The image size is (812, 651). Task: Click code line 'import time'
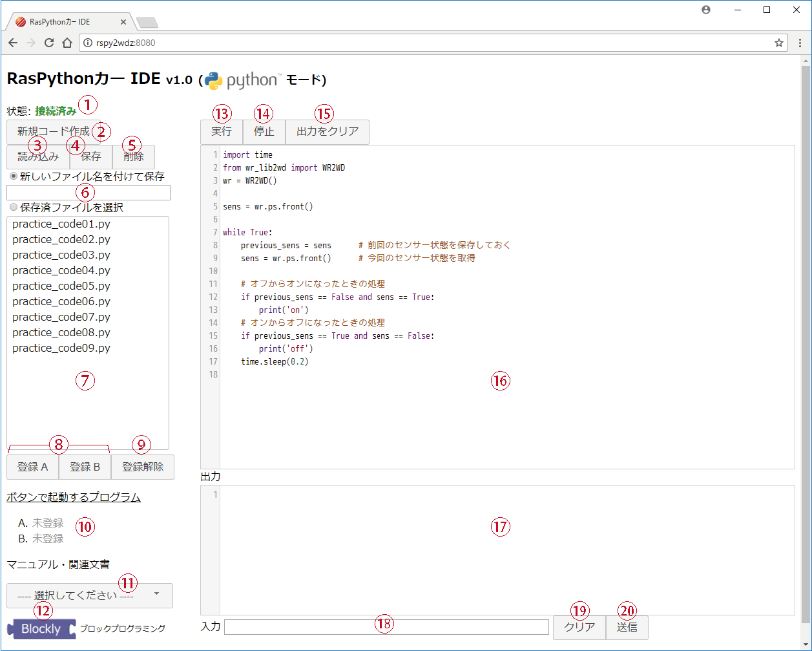247,155
